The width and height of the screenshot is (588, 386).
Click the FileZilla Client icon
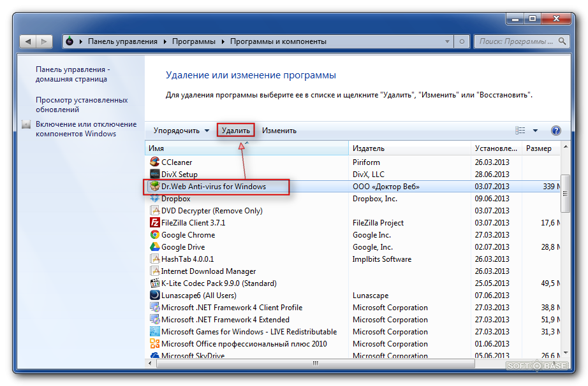coord(154,222)
